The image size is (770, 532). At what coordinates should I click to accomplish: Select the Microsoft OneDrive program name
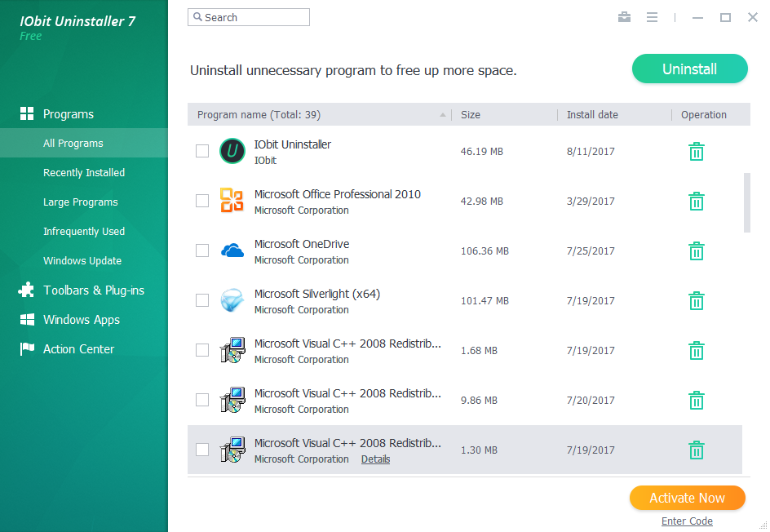[x=302, y=244]
